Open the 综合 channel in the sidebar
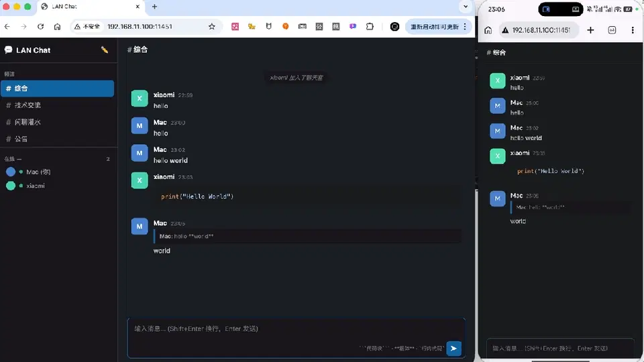Viewport: 644px width, 362px height. click(x=58, y=88)
